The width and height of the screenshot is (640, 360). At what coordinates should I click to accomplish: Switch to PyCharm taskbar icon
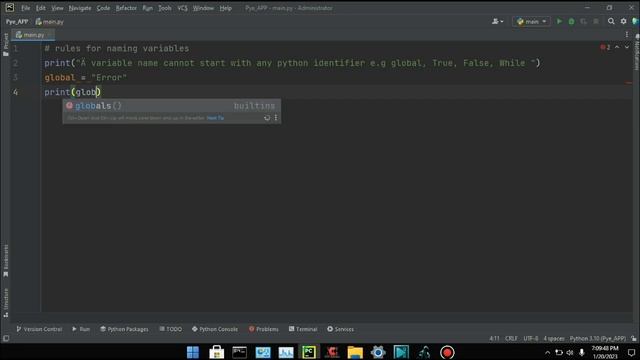309,352
